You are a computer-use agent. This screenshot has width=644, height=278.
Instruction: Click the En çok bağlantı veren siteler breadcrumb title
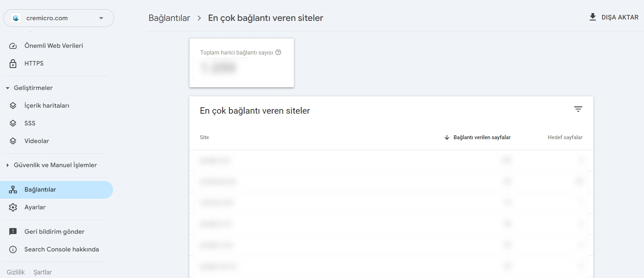coord(265,18)
